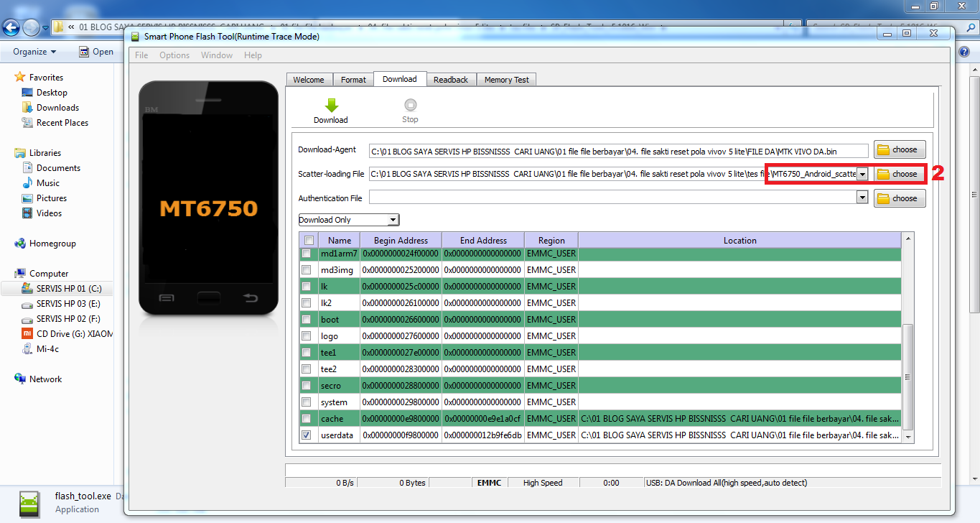
Task: Check the tee1 partition checkbox
Action: [x=307, y=353]
